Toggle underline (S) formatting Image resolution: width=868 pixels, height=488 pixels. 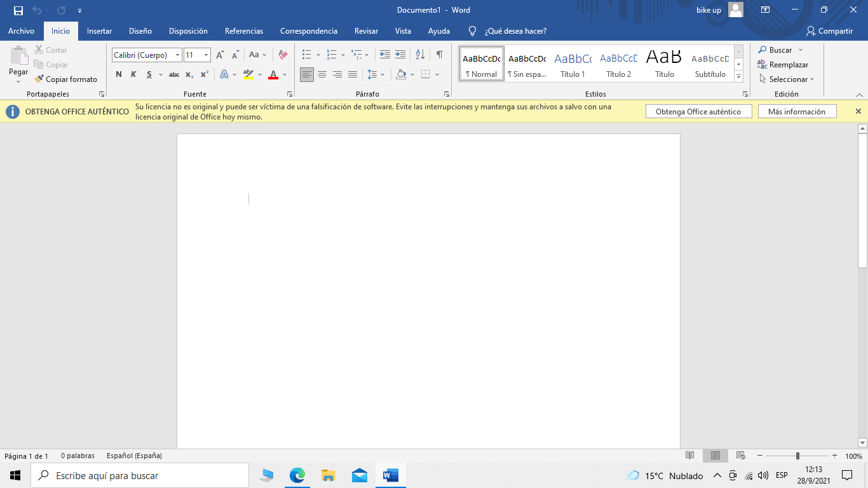coord(149,74)
